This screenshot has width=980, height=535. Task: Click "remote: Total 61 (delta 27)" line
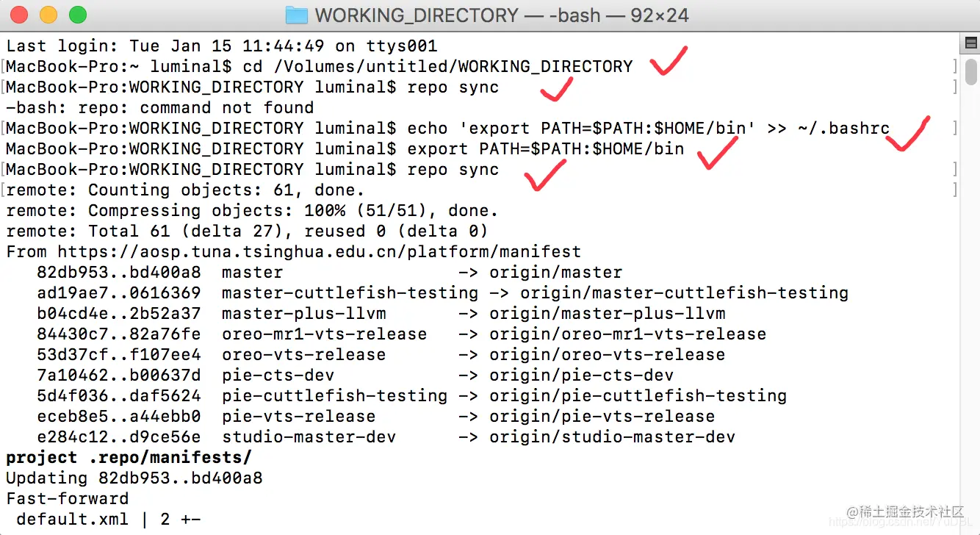(x=248, y=231)
